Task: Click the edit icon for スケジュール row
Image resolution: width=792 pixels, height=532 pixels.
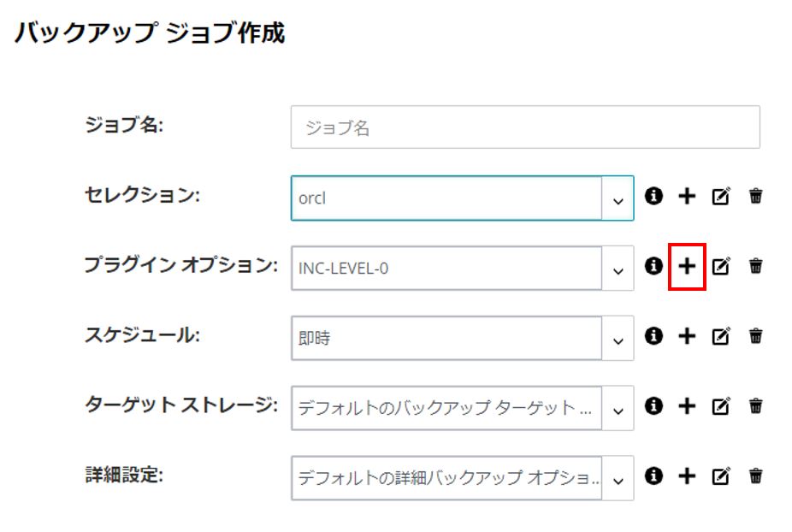Action: pos(721,336)
